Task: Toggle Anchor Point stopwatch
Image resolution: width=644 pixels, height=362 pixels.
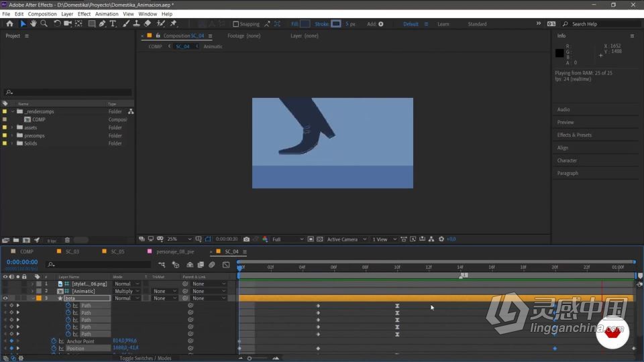Action: point(54,341)
